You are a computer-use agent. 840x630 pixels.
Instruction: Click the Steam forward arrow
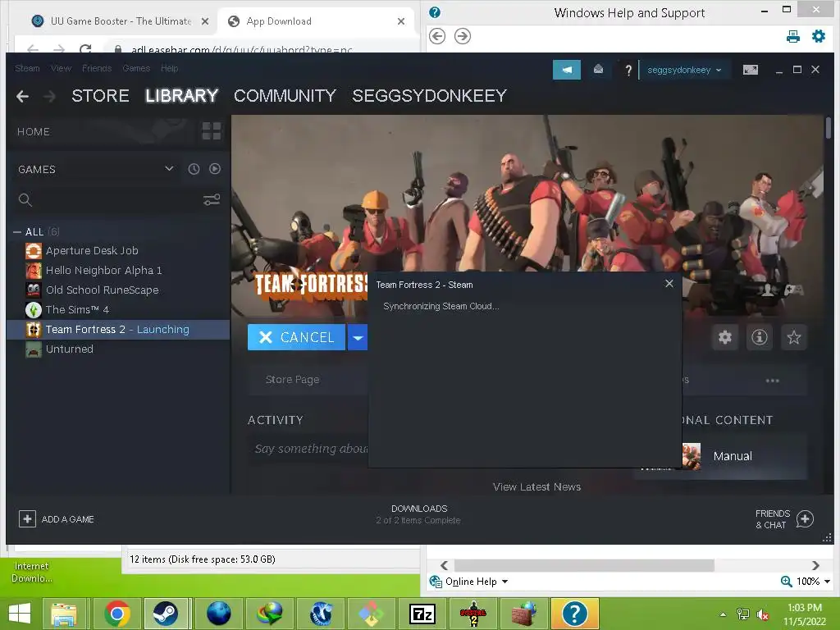click(49, 97)
